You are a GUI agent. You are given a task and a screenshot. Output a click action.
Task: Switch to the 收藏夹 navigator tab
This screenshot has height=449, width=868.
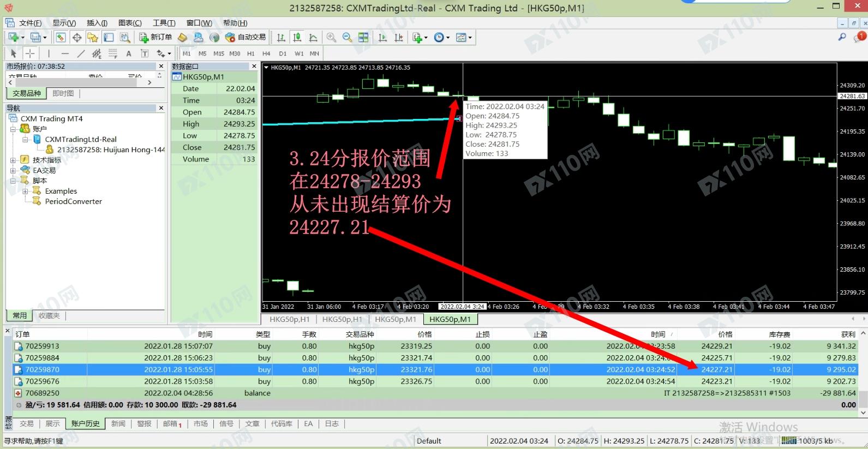[49, 315]
